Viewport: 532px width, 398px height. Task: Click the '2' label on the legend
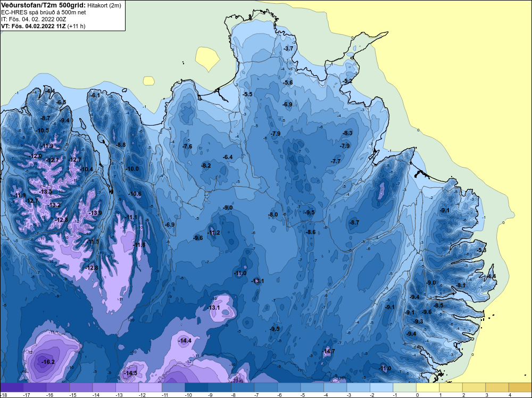click(x=463, y=395)
